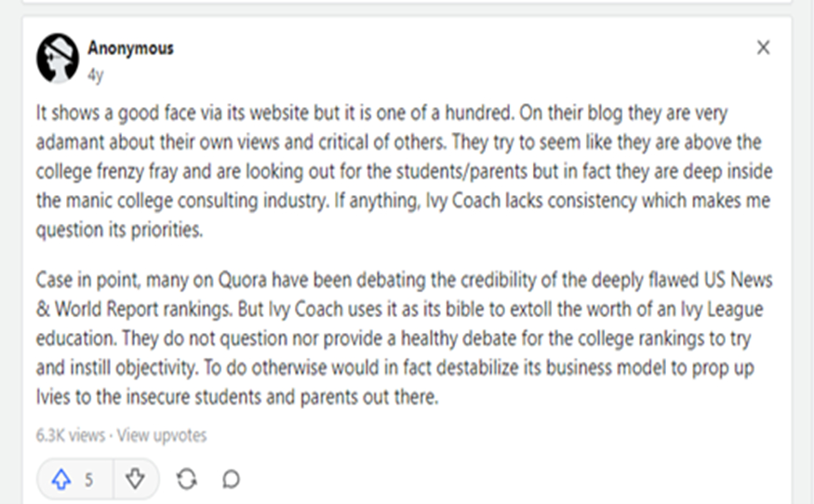Click the paragraph starting "Case in point"
The width and height of the screenshot is (814, 504).
[x=404, y=338]
